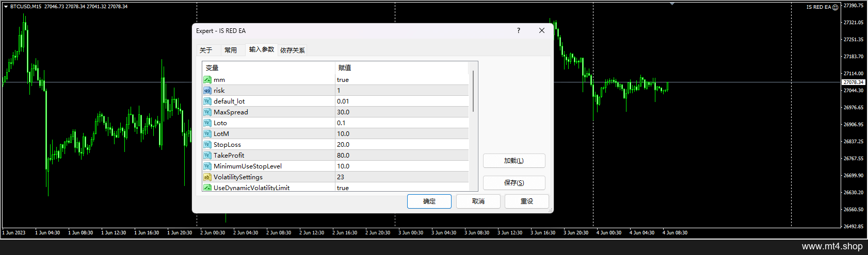Confirm with the 确定 button
868x255 pixels.
click(429, 201)
